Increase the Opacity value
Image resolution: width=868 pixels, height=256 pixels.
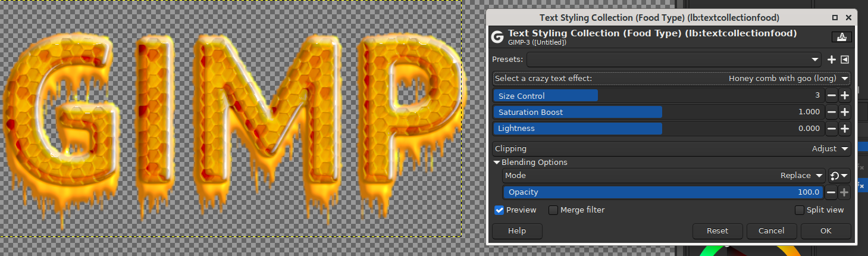[x=844, y=192]
